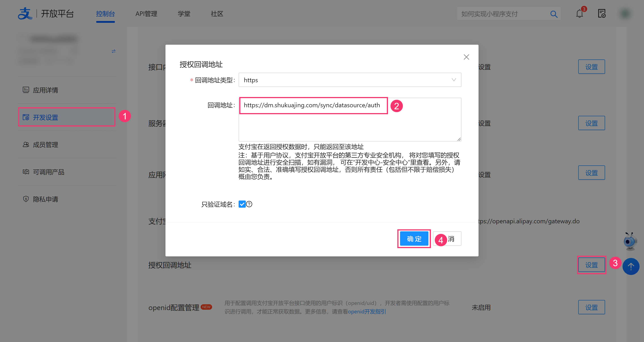This screenshot has width=644, height=342.
Task: Click the back-to-top arrow button
Action: (x=631, y=266)
